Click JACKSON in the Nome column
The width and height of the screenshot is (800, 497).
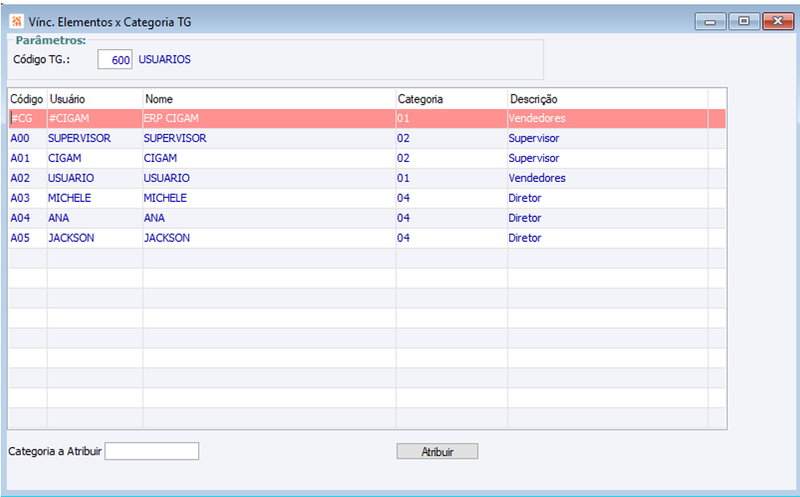point(269,238)
